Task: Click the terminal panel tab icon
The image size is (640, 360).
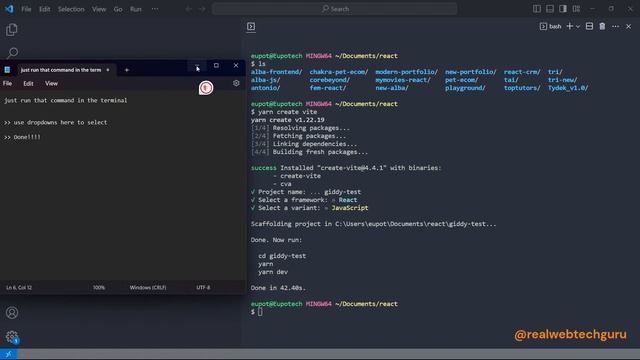Action: [x=251, y=27]
